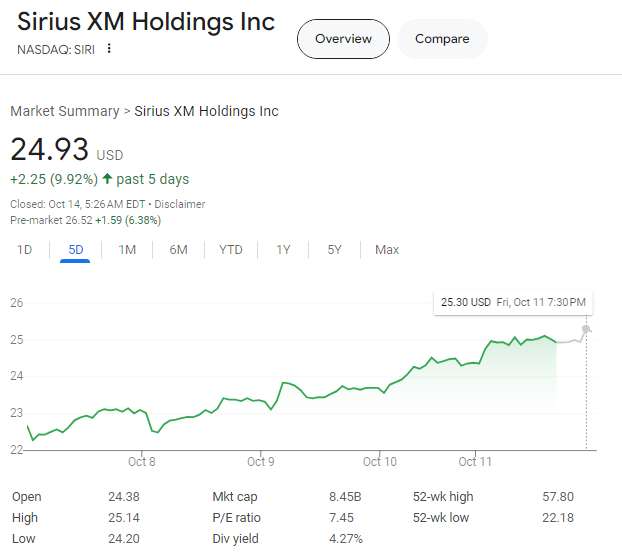Click the Mkt cap label
The width and height of the screenshot is (622, 560).
tap(235, 497)
